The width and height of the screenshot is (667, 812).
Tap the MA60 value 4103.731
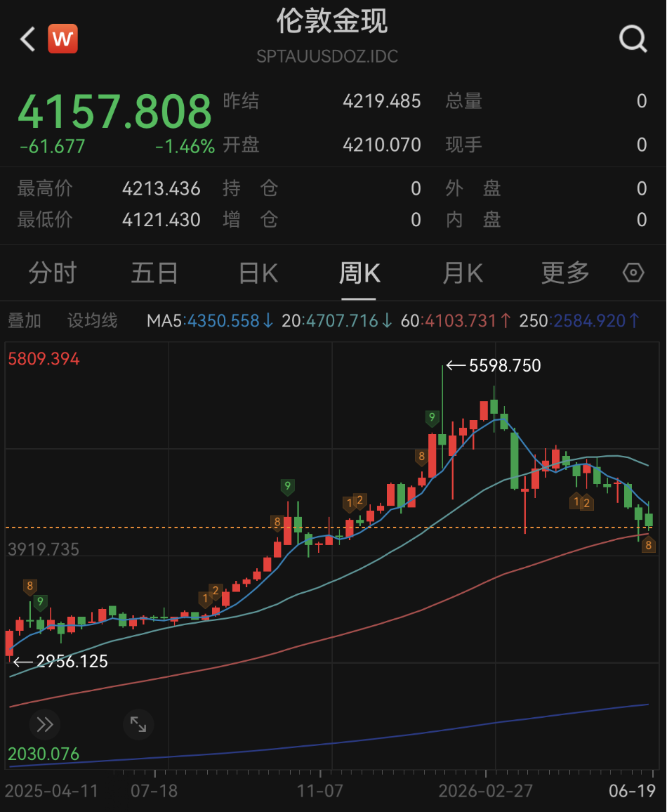461,321
